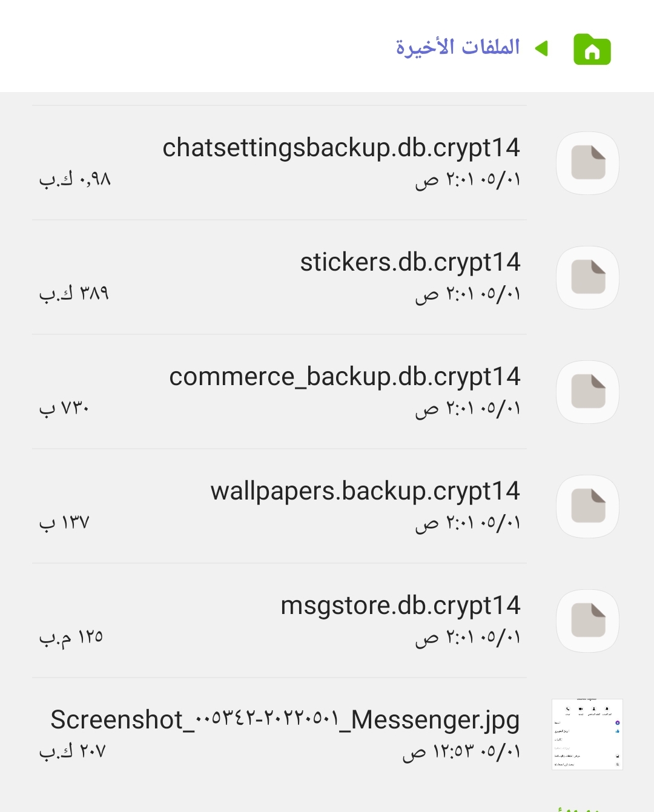The width and height of the screenshot is (654, 812).
Task: Open commerce_backup.db.crypt14 file name
Action: [345, 377]
